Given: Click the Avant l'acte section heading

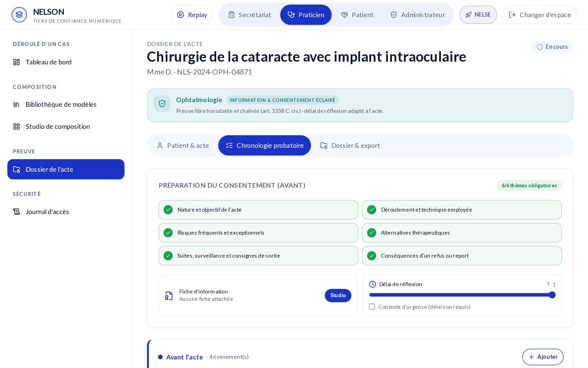Looking at the screenshot, I should coord(184,357).
